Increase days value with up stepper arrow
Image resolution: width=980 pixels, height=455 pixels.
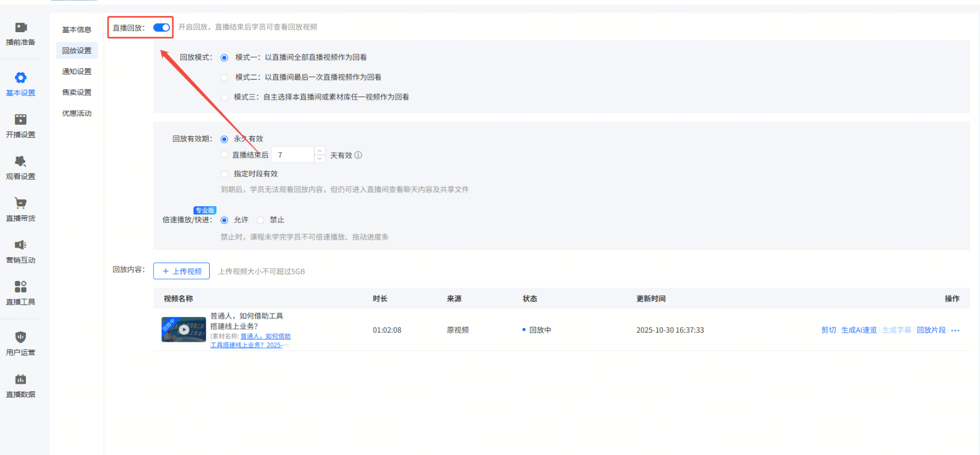(x=320, y=151)
